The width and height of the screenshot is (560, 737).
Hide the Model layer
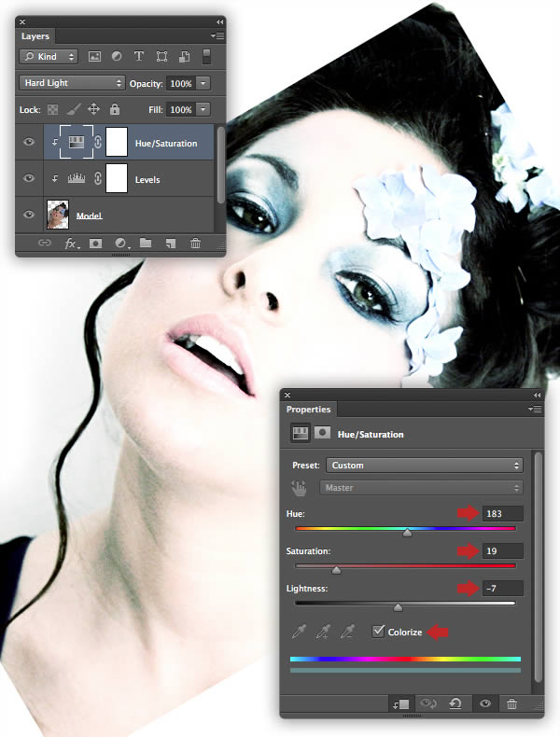pyautogui.click(x=29, y=215)
